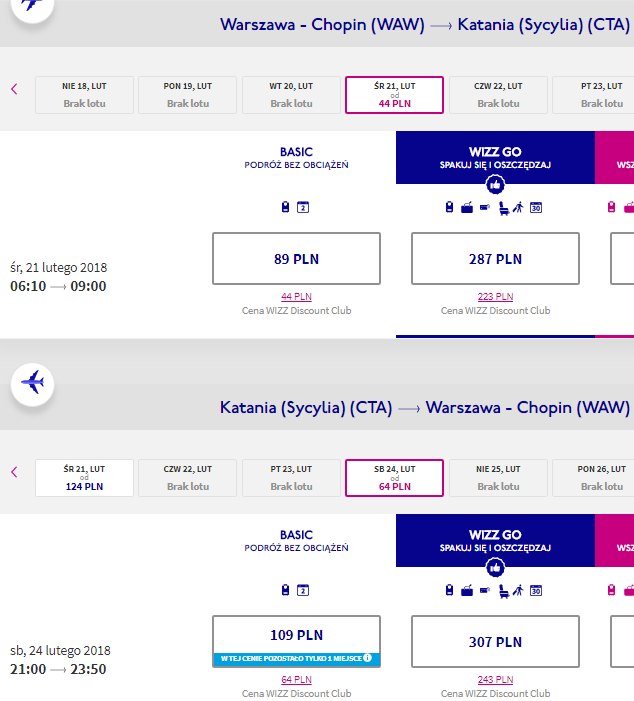Click the return WIZZ GO checked suitcase icon
Image resolution: width=634 pixels, height=701 pixels.
[x=467, y=591]
